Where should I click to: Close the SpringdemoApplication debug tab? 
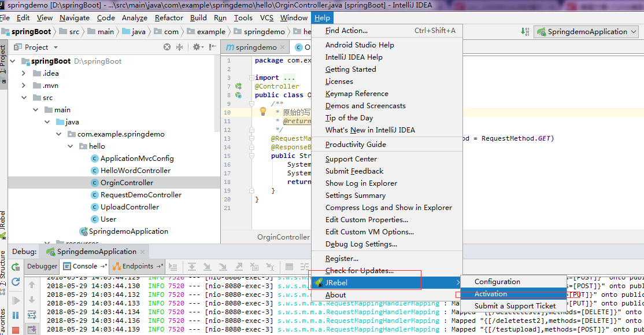pos(143,252)
